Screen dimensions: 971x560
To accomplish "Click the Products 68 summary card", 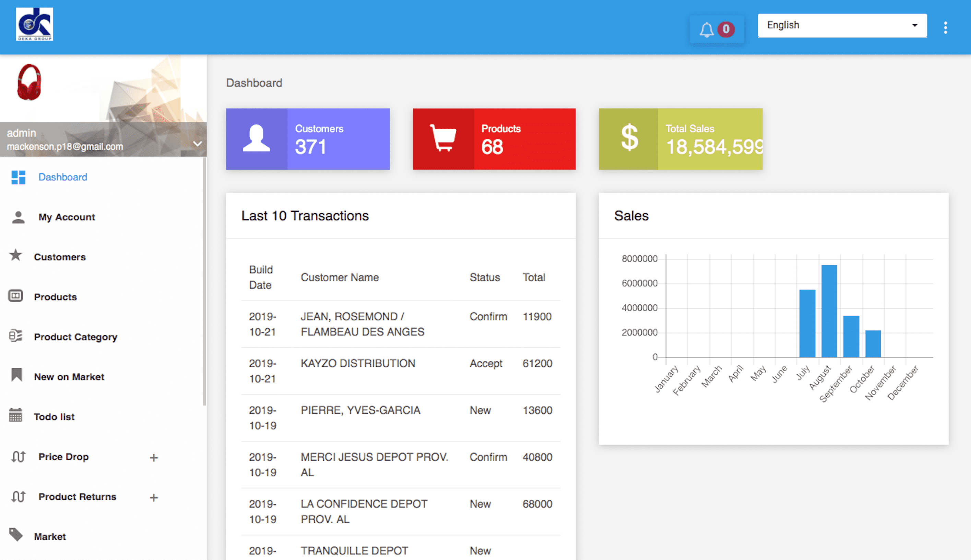I will (494, 139).
